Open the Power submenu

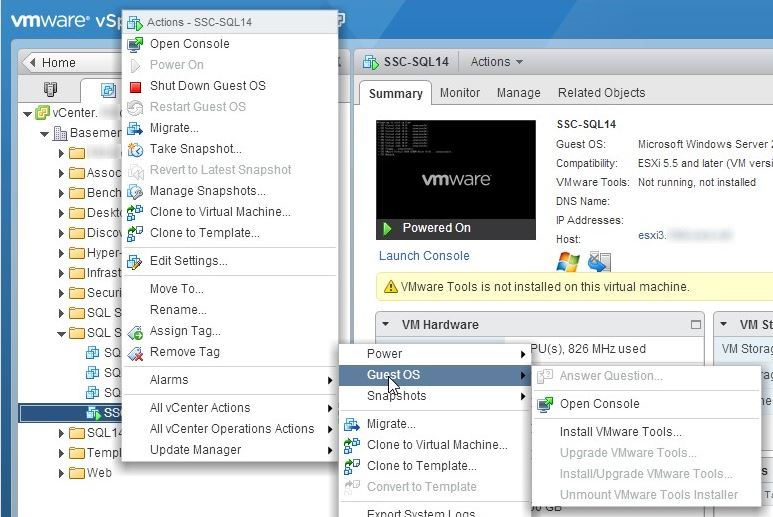click(x=435, y=354)
